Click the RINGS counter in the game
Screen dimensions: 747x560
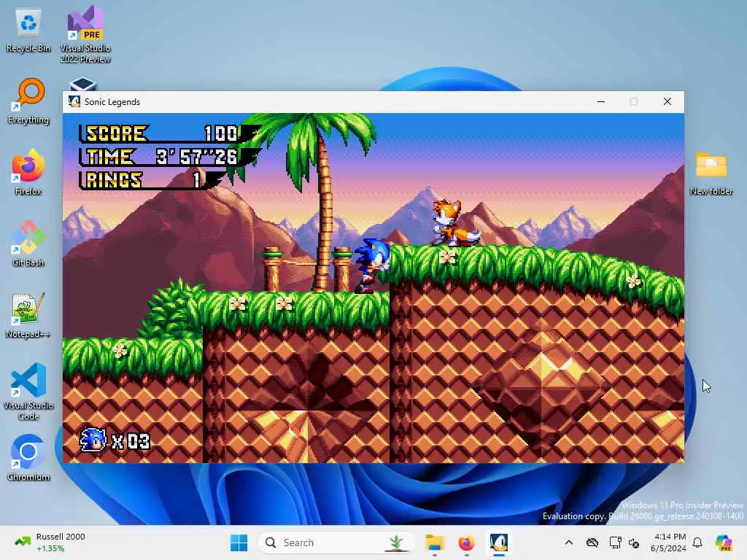point(143,180)
